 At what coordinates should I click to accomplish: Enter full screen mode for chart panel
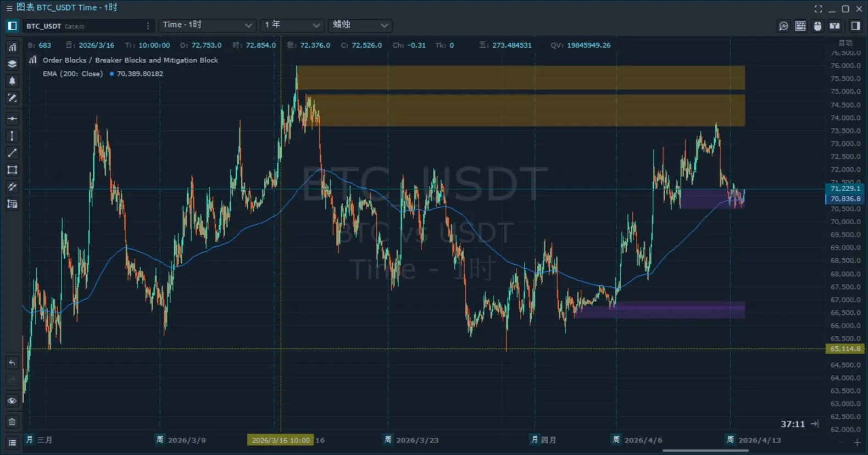pyautogui.click(x=818, y=9)
